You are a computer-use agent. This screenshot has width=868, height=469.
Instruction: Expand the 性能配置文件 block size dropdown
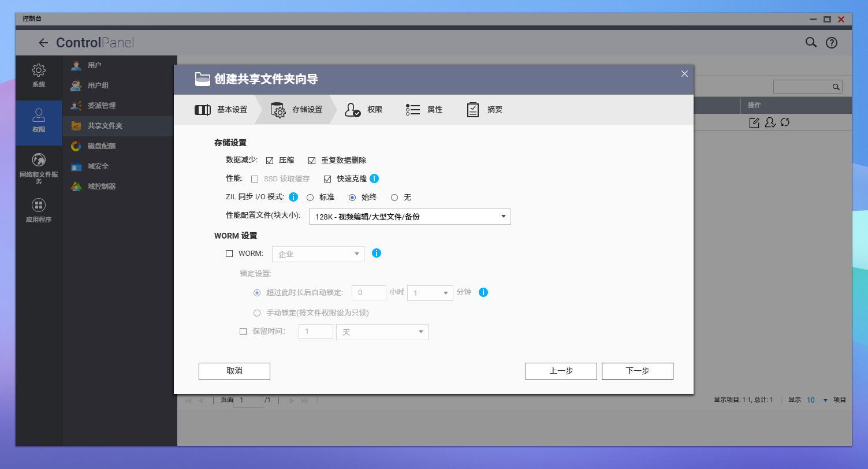click(409, 217)
